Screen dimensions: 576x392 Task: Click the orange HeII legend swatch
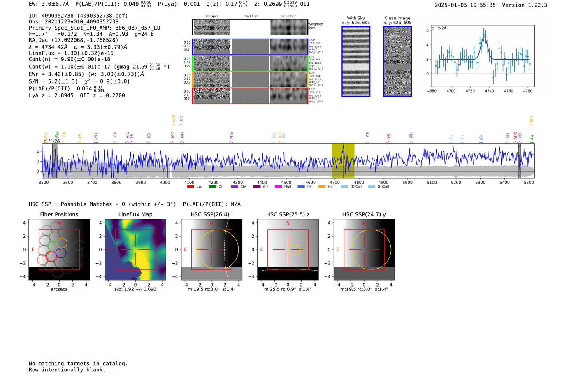coord(322,186)
